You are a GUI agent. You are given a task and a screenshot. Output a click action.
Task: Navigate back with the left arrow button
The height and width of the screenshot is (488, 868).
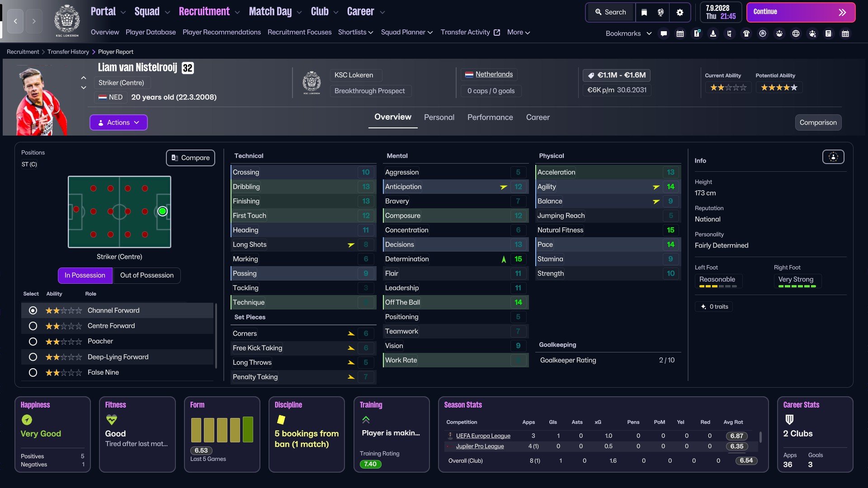click(x=15, y=21)
